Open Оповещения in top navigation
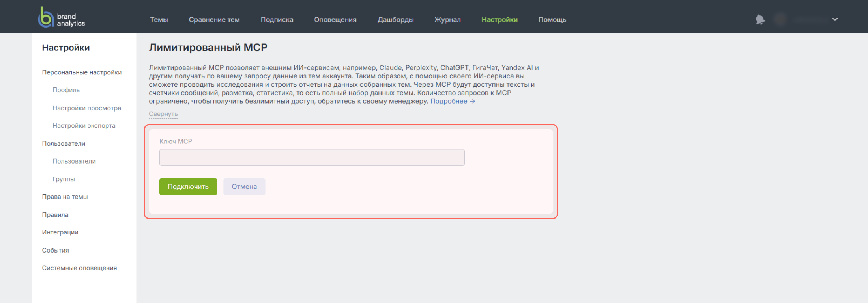Image resolution: width=868 pixels, height=303 pixels. click(x=335, y=20)
